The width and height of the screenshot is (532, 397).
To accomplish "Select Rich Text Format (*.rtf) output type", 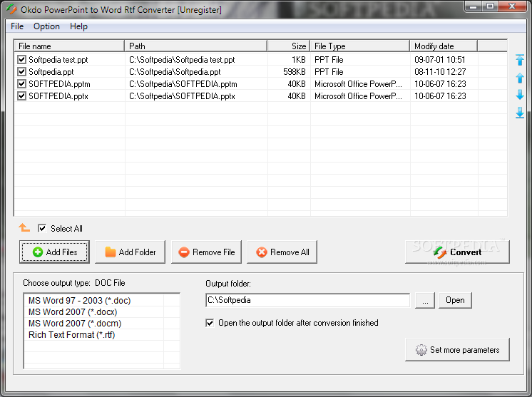I will point(71,335).
